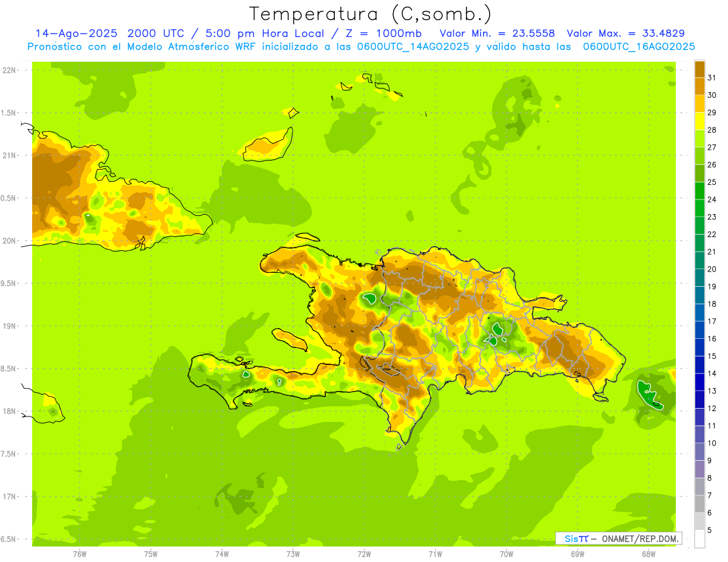Click legend value "15"
728x562 pixels.
(712, 356)
